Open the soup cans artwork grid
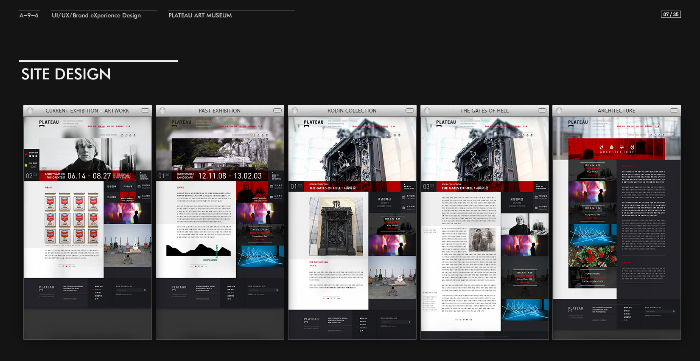 (71, 218)
